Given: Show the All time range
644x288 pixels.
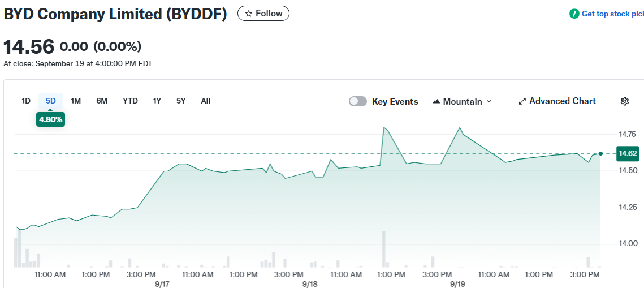Looking at the screenshot, I should click(x=206, y=101).
